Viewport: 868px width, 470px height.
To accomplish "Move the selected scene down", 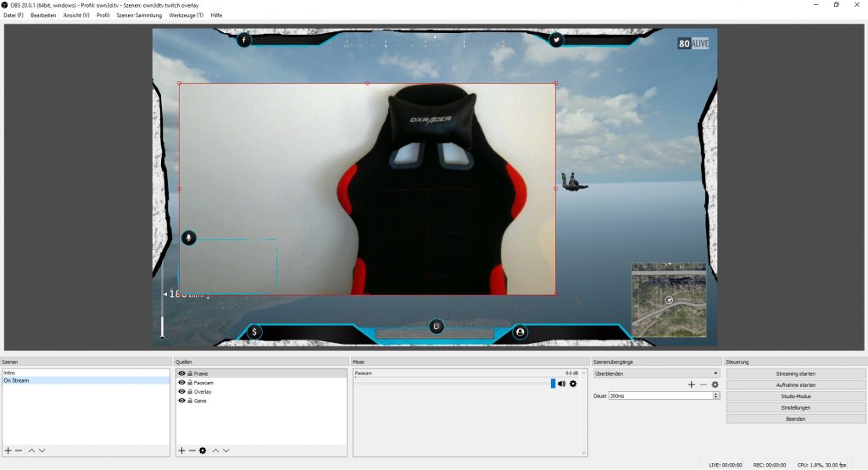I will [42, 451].
